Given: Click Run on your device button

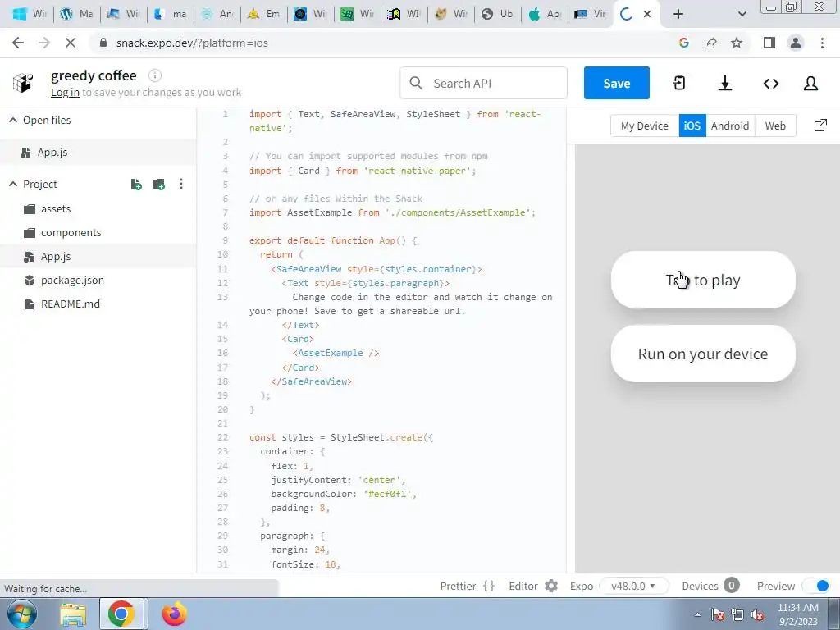Looking at the screenshot, I should coord(703,354).
